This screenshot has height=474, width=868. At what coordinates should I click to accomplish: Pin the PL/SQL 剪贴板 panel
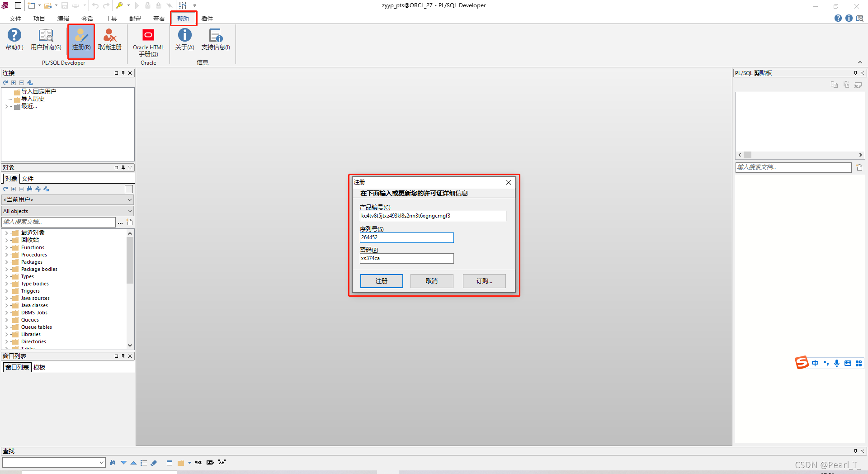pos(855,73)
